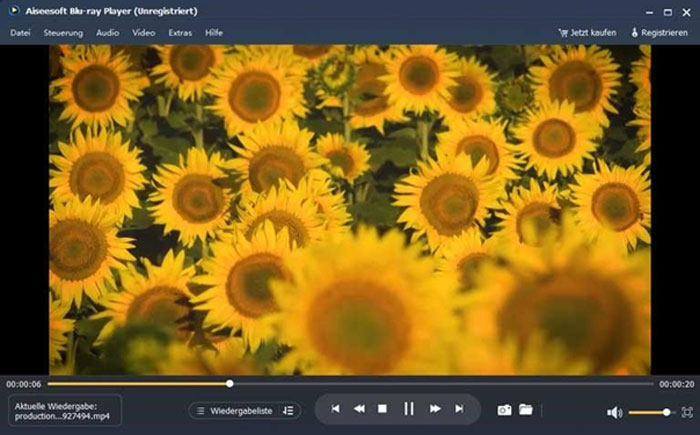This screenshot has width=700, height=435.
Task: Click the Registrieren button
Action: [x=659, y=33]
